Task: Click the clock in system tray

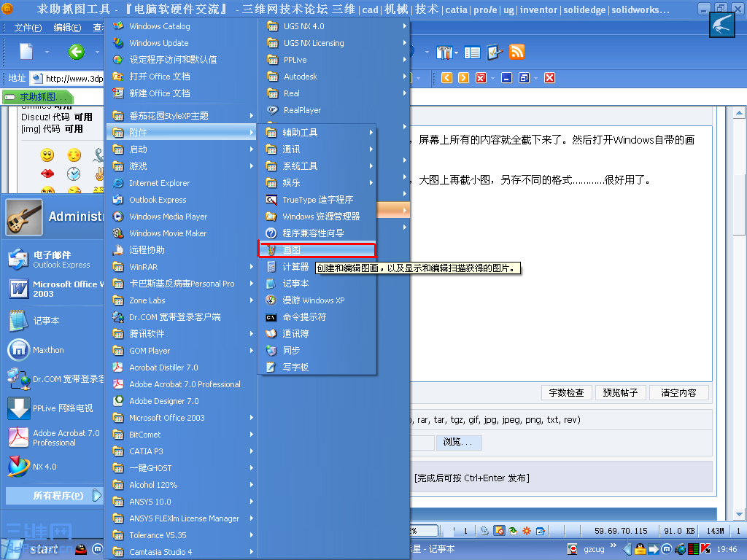Action: tap(727, 550)
